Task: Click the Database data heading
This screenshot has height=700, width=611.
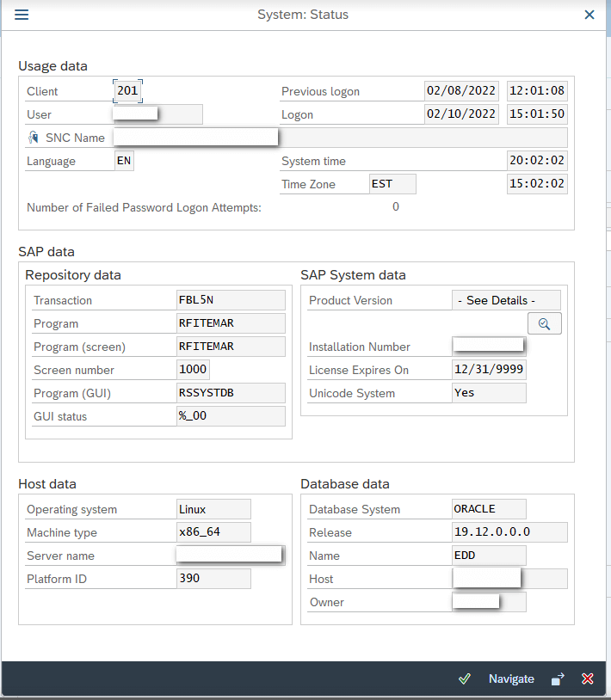Action: click(345, 484)
